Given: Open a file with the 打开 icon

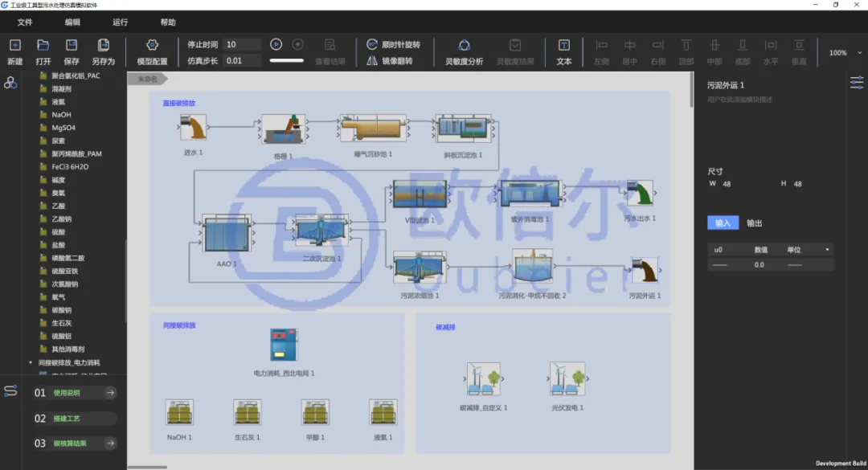Looking at the screenshot, I should [x=43, y=46].
